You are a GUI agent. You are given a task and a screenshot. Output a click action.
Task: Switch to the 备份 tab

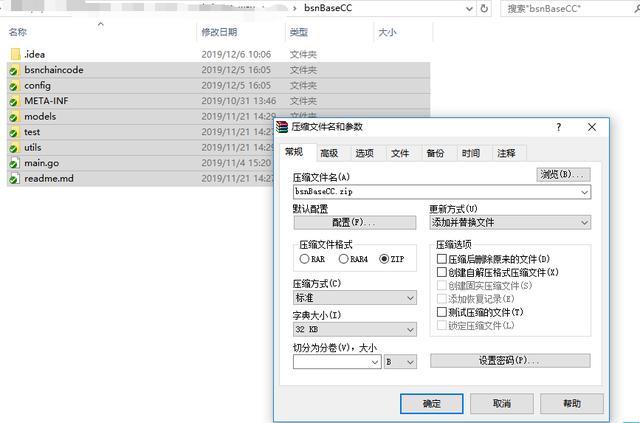coord(435,153)
